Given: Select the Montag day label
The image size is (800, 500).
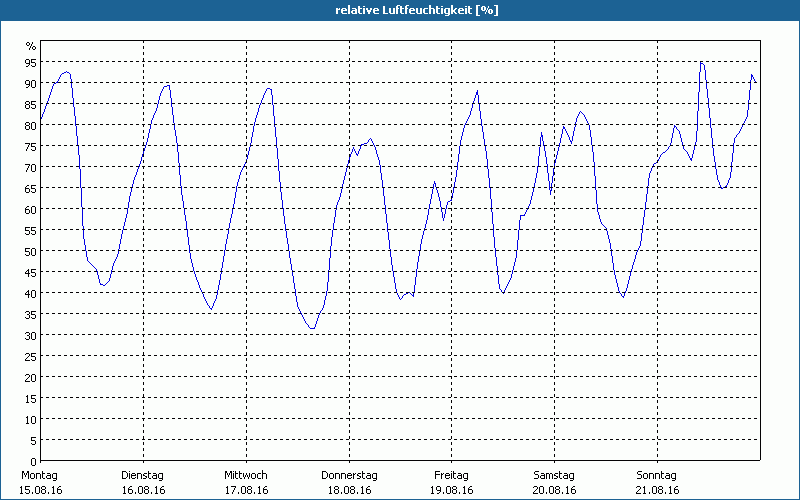Looking at the screenshot, I should click(x=40, y=475).
